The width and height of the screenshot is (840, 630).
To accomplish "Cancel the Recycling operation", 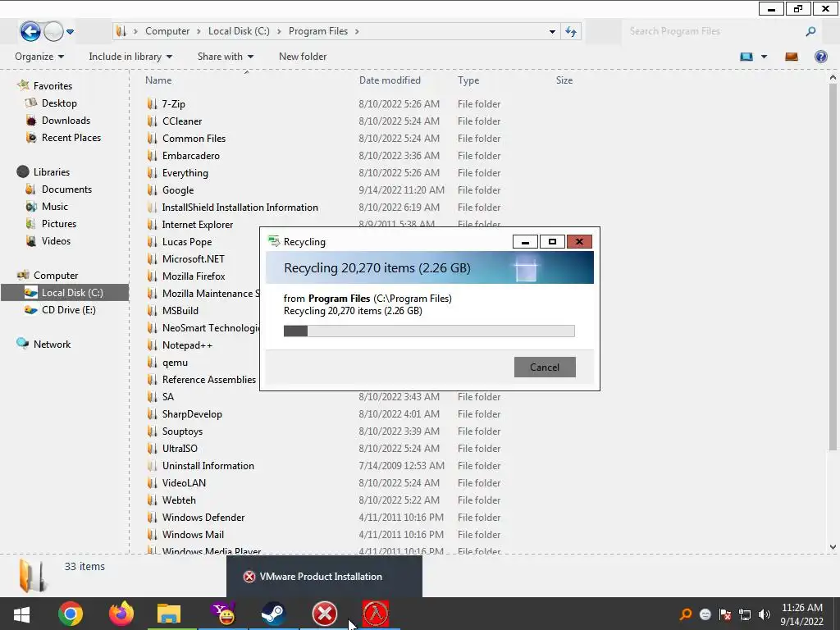I will pos(545,367).
